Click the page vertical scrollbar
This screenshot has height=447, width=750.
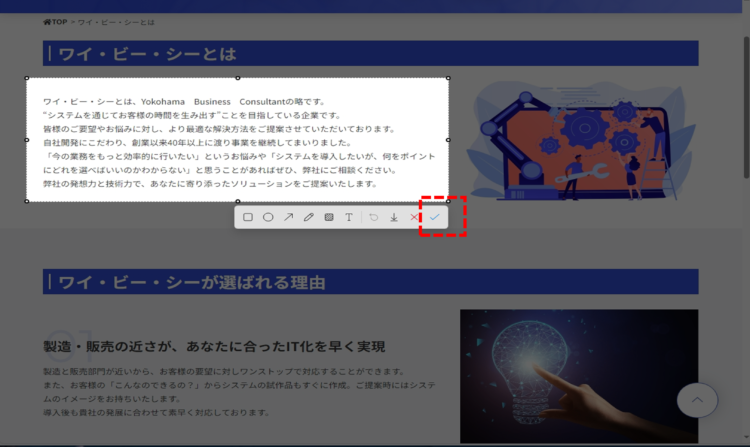coord(746,108)
